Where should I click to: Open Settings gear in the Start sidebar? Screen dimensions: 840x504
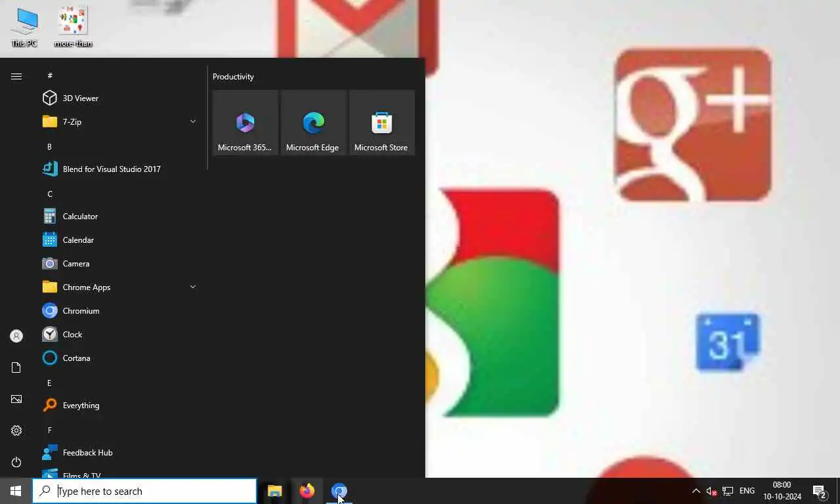coord(16,430)
